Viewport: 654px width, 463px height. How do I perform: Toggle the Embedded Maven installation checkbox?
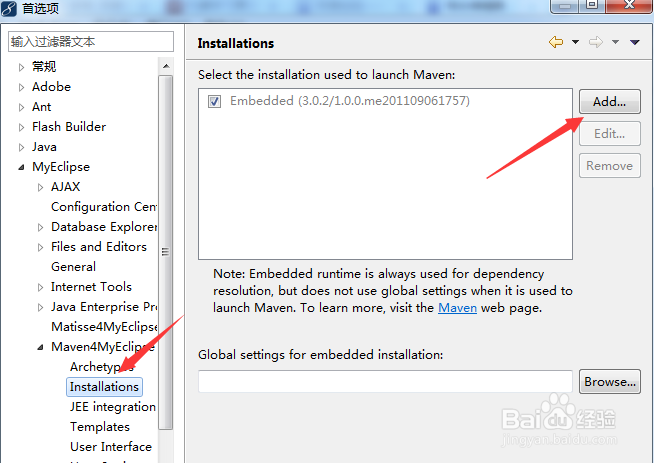[x=214, y=101]
